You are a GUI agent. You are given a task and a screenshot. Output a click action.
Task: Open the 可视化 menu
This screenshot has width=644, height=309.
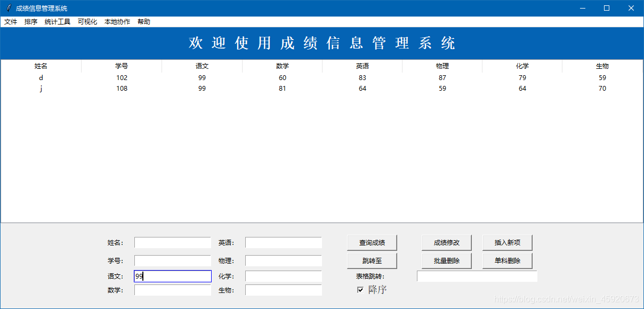[x=87, y=21]
